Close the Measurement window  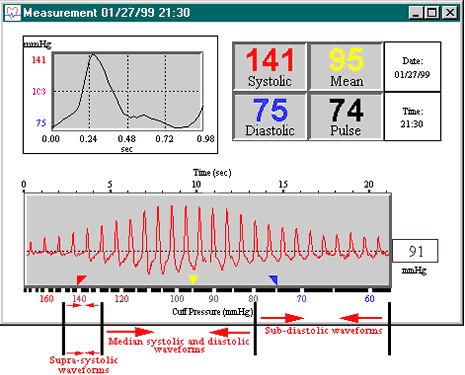click(x=450, y=13)
